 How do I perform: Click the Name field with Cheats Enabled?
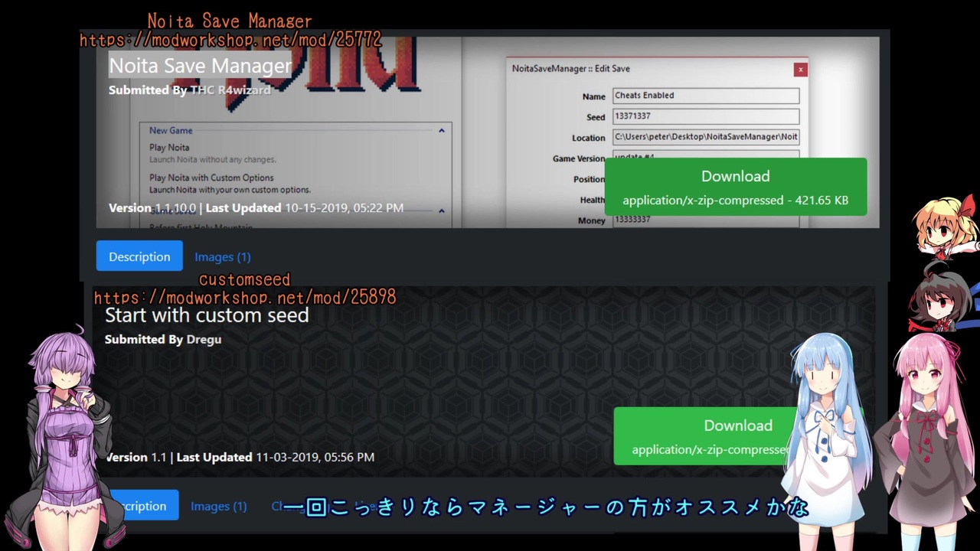(706, 96)
